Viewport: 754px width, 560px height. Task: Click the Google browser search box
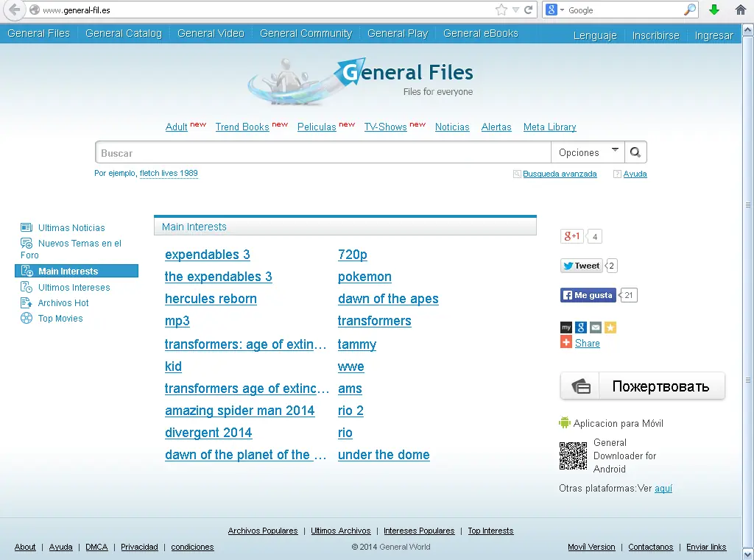tap(624, 10)
